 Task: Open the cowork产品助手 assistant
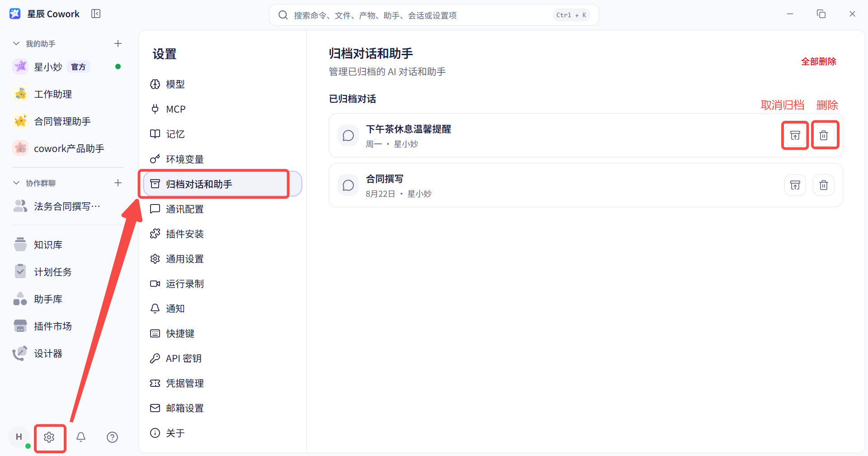68,148
